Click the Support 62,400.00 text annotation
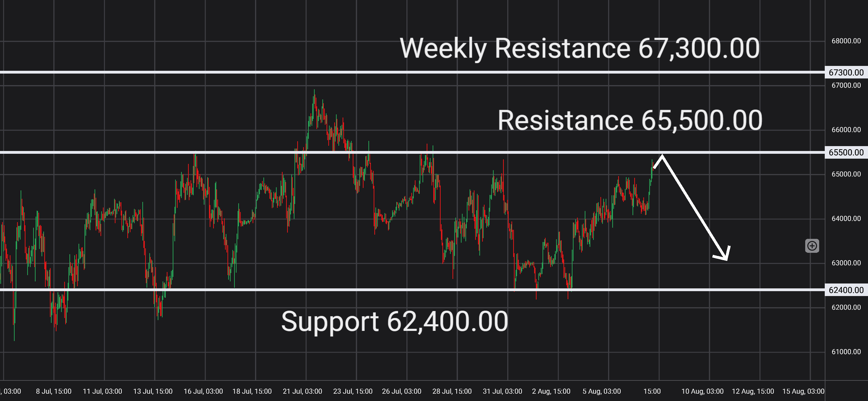Image resolution: width=868 pixels, height=401 pixels. point(395,321)
